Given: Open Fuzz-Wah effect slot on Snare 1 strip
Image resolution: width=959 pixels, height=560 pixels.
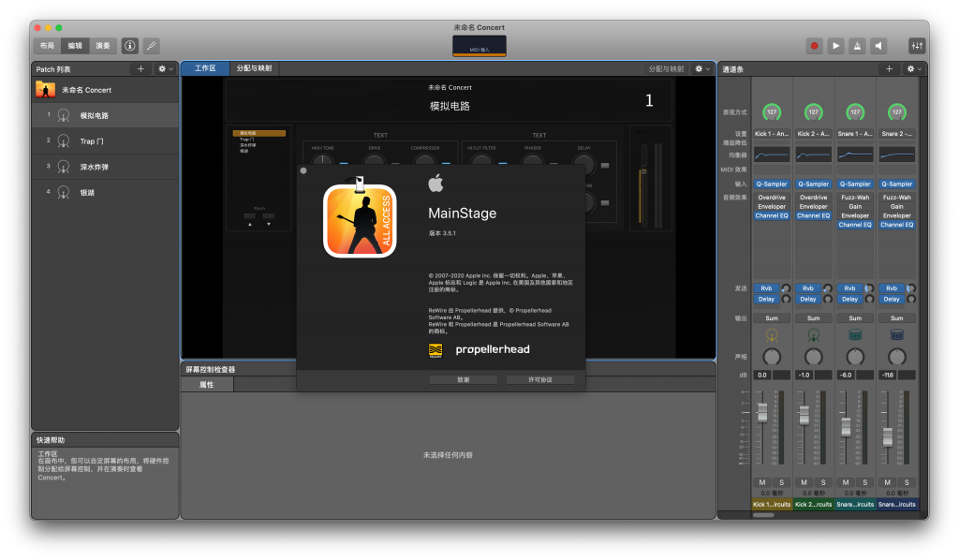Looking at the screenshot, I should 855,198.
